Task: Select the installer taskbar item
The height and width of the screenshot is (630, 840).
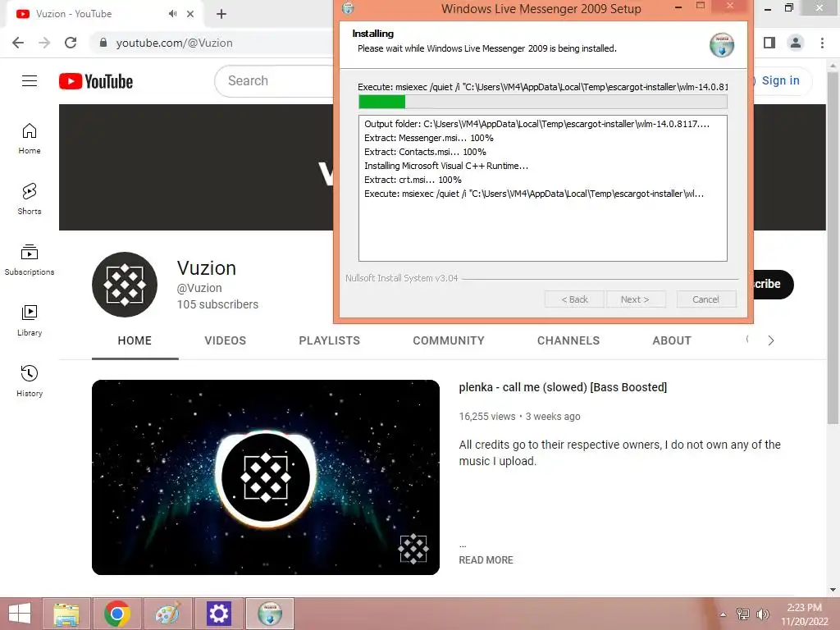Action: pos(269,614)
